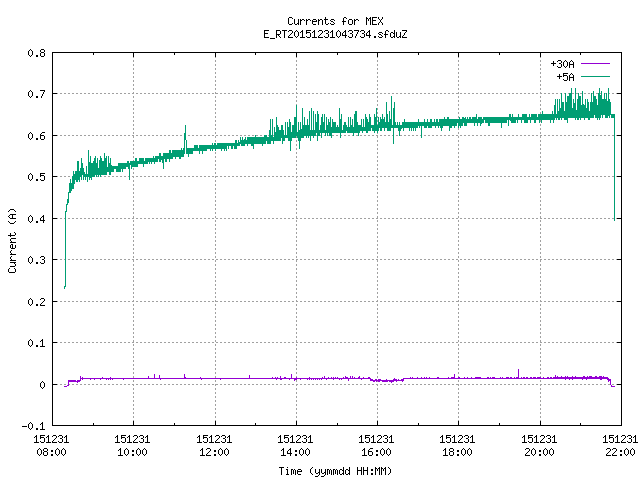The height and width of the screenshot is (480, 640).
Task: Click the 0.5 y-axis tick label
Action: pos(36,177)
